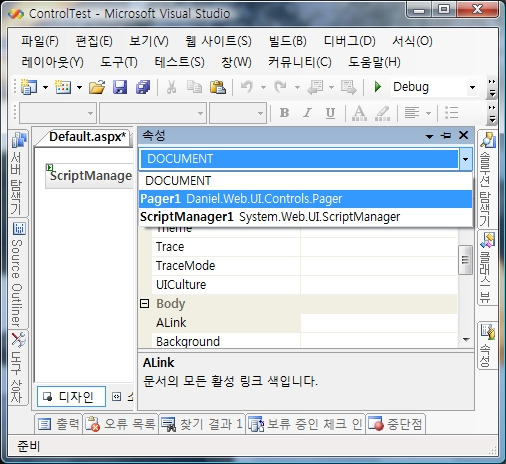The image size is (506, 464).
Task: Toggle Italic formatting button
Action: pos(307,113)
